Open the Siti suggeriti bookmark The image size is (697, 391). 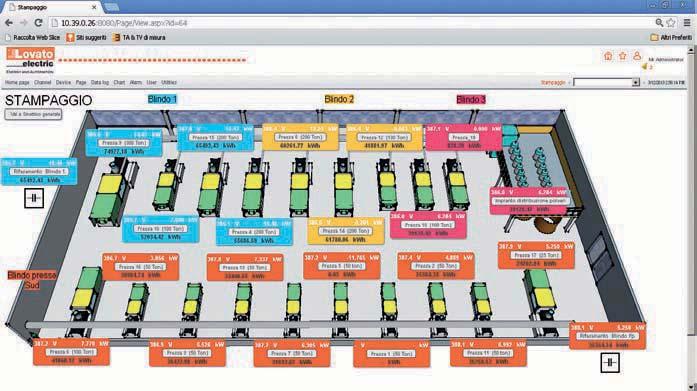click(x=87, y=38)
